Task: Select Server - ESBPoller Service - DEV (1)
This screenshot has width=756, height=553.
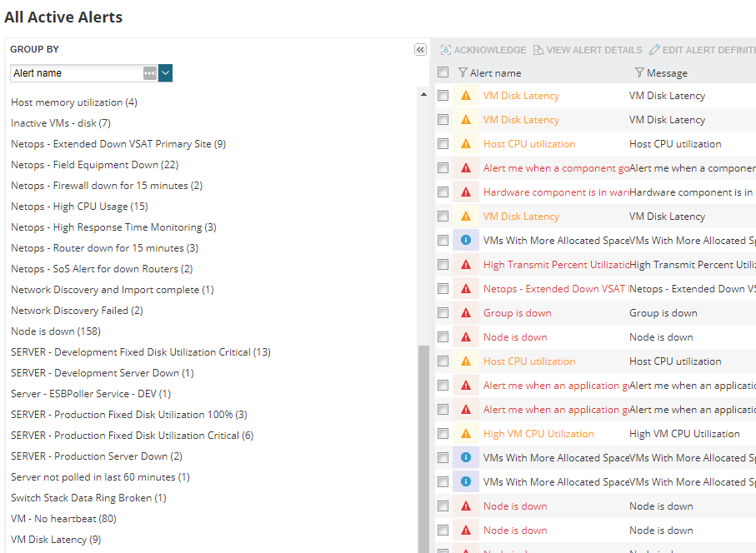Action: point(91,394)
